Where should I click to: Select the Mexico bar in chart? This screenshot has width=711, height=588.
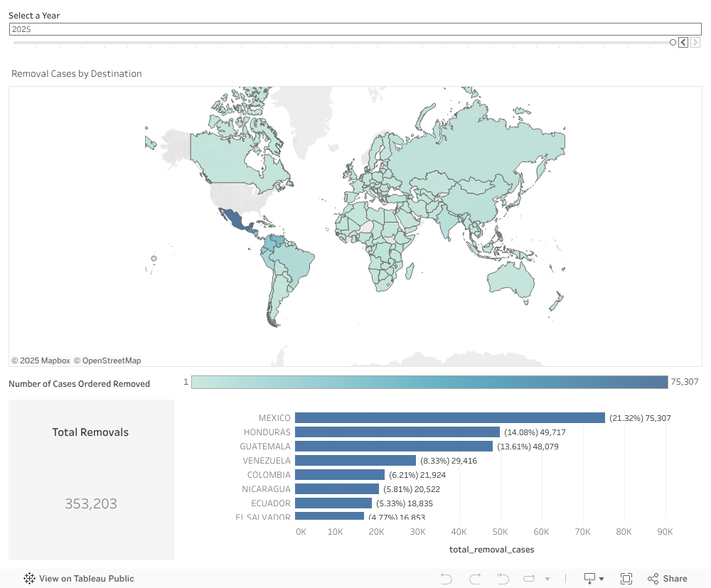coord(449,418)
